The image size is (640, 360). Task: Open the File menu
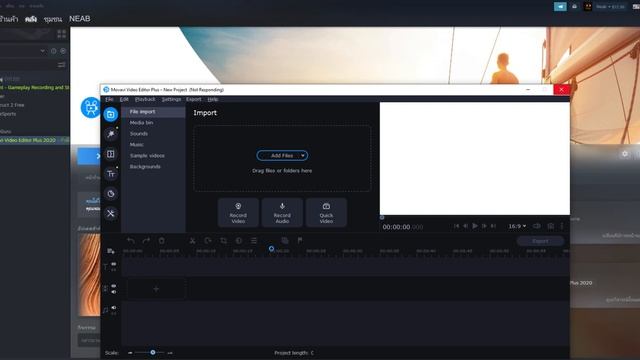coord(109,99)
